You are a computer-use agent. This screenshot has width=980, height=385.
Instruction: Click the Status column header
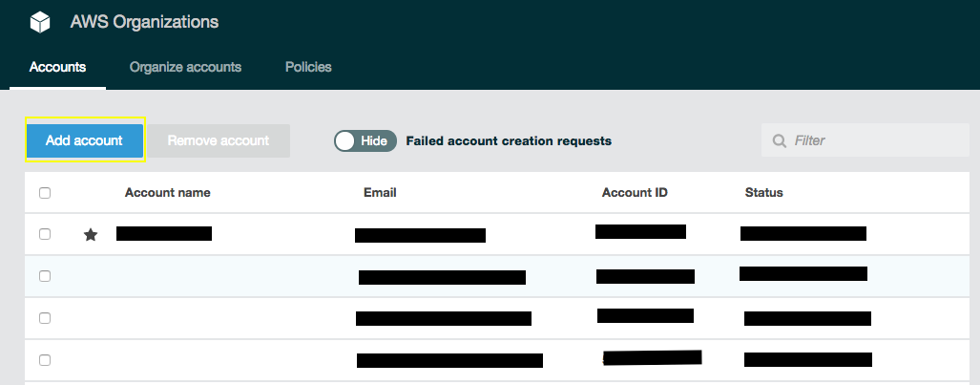tap(763, 193)
